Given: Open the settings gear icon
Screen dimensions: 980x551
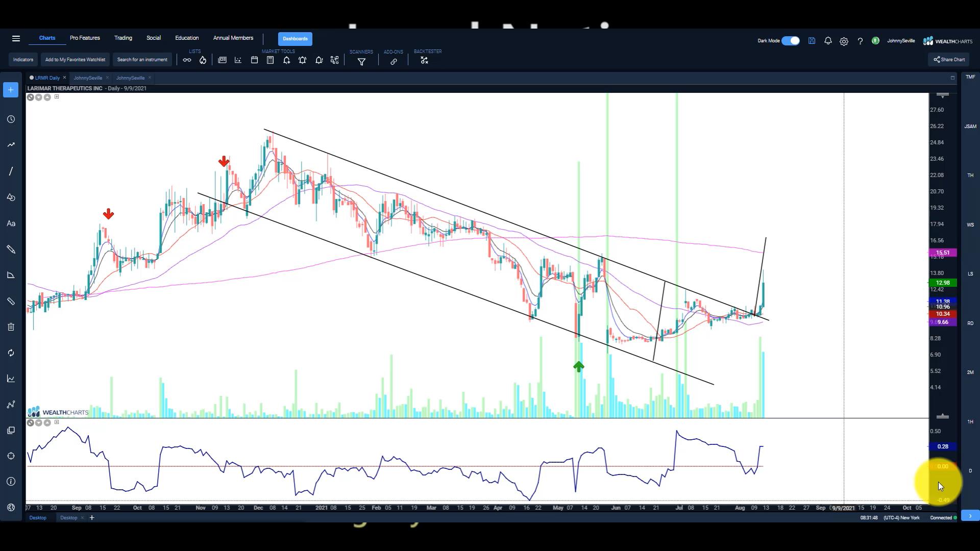Looking at the screenshot, I should (x=844, y=41).
